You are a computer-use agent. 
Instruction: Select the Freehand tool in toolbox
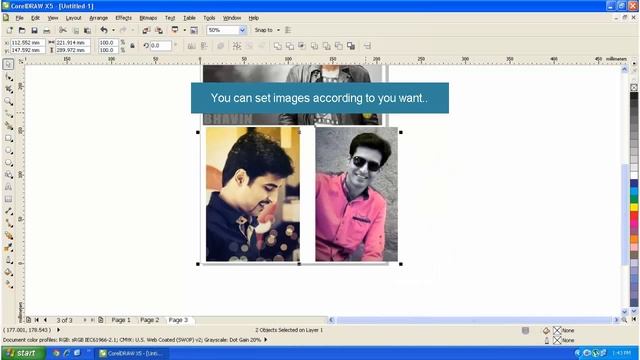[x=8, y=113]
